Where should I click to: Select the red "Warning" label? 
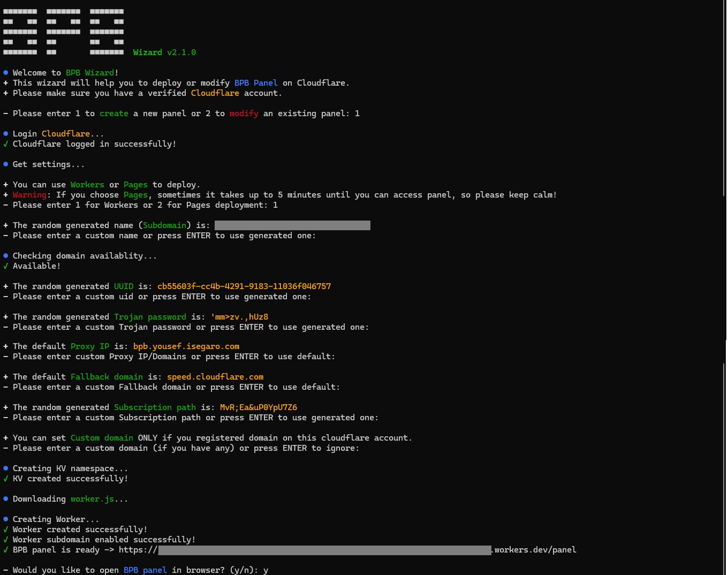pyautogui.click(x=29, y=194)
